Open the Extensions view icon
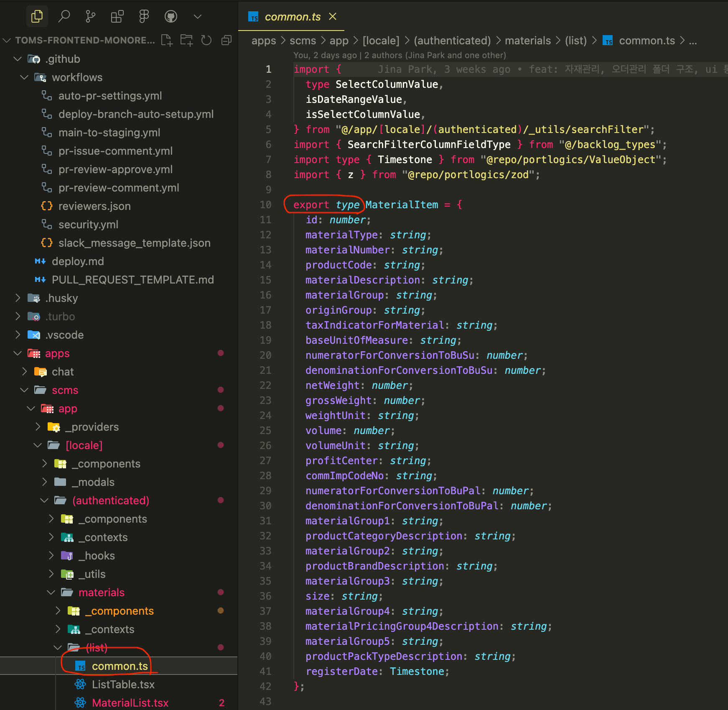 click(x=117, y=17)
